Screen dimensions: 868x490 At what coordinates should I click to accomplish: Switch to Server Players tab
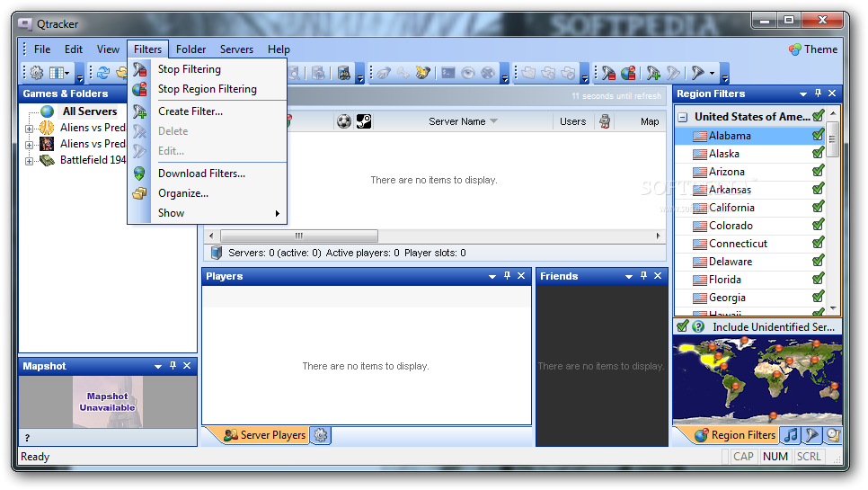click(x=264, y=435)
